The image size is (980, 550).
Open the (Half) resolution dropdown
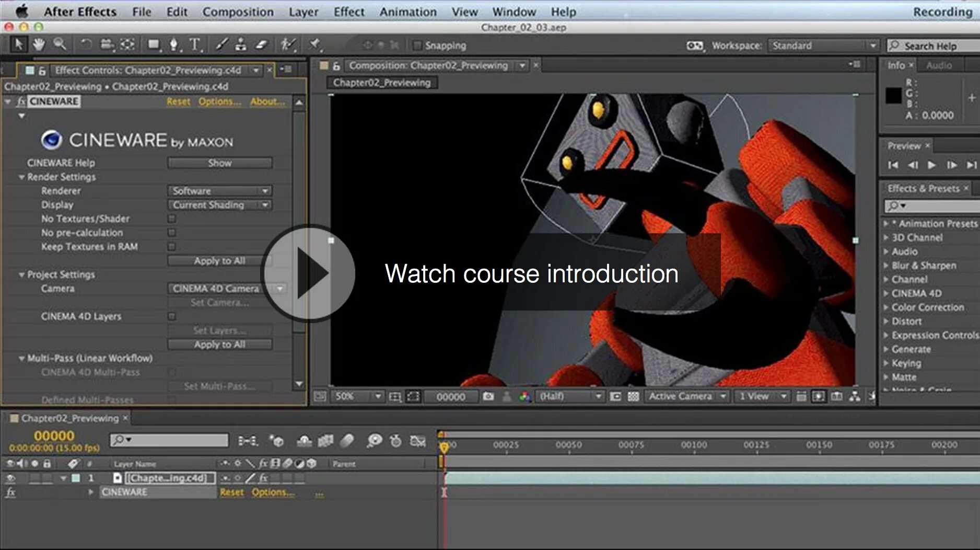pyautogui.click(x=569, y=396)
